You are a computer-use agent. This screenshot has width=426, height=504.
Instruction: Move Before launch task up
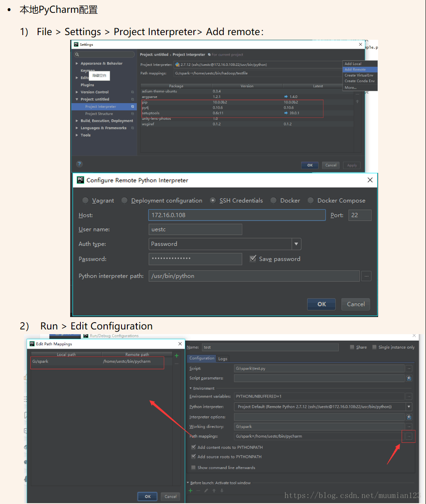[x=214, y=490]
